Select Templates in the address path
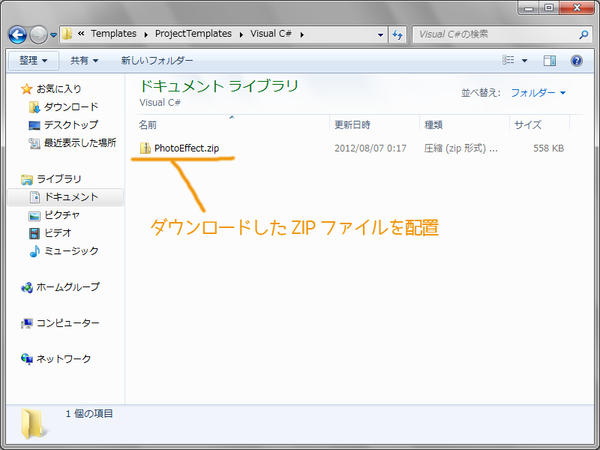The image size is (600, 450). tap(114, 34)
